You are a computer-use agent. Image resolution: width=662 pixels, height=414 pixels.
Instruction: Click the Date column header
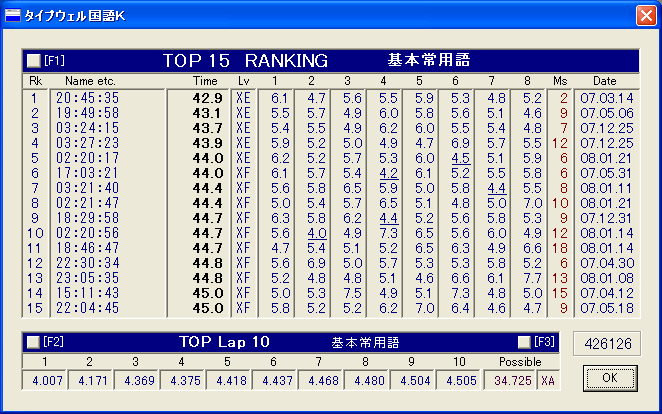[605, 81]
